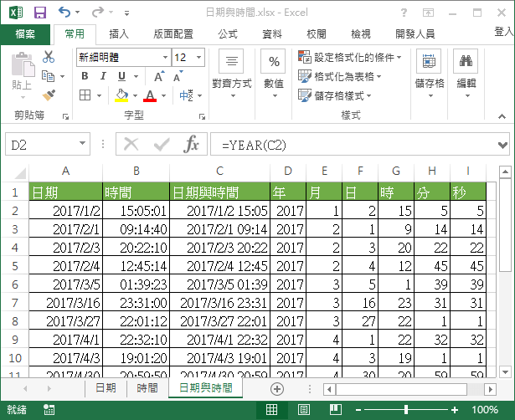The width and height of the screenshot is (515, 420).
Task: Redo the last undone action
Action: click(98, 13)
